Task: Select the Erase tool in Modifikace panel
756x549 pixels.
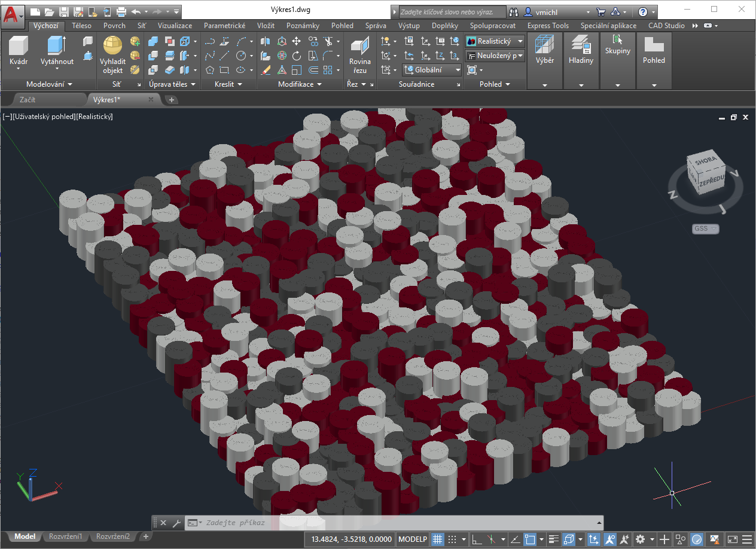Action: 266,70
